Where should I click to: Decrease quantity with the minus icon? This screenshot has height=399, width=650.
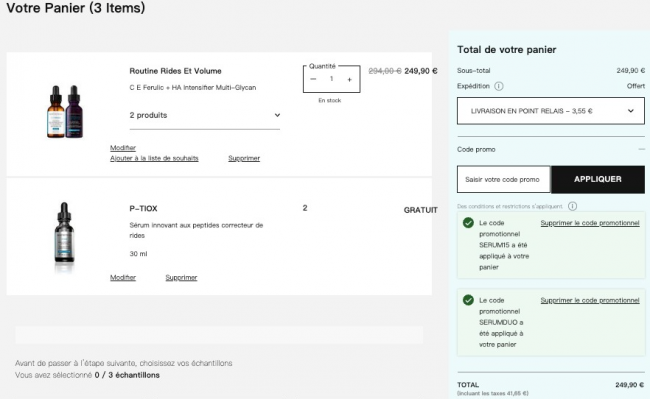pos(313,79)
